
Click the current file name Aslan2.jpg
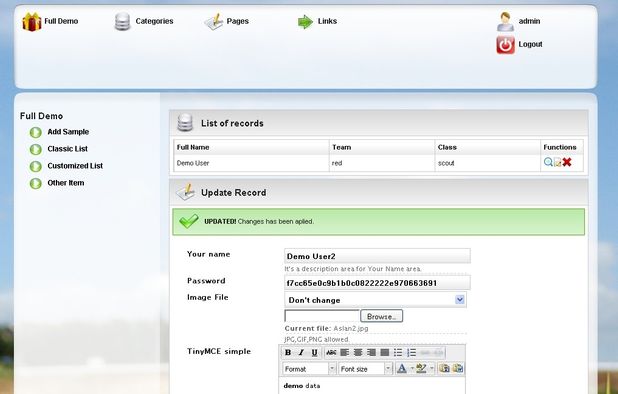pyautogui.click(x=351, y=328)
